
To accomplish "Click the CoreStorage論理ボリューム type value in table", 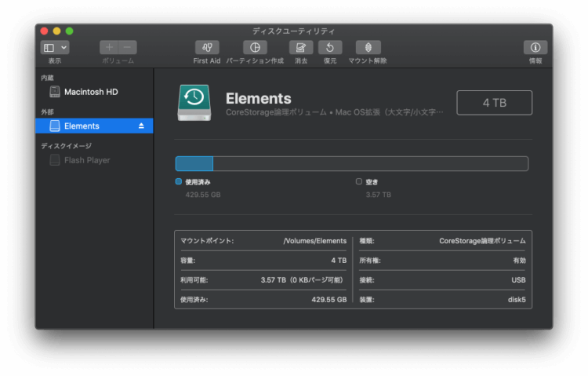I will pos(482,241).
